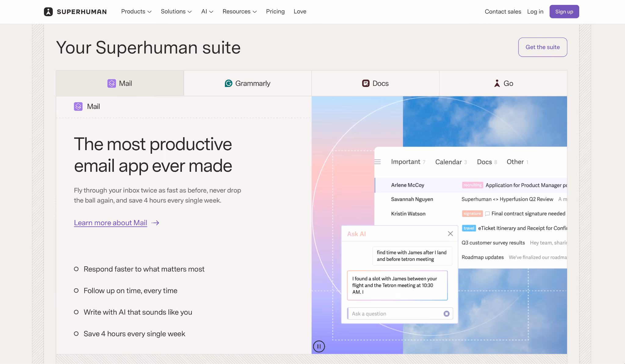
Task: Click the 'find time with James' query bubble
Action: pyautogui.click(x=412, y=256)
